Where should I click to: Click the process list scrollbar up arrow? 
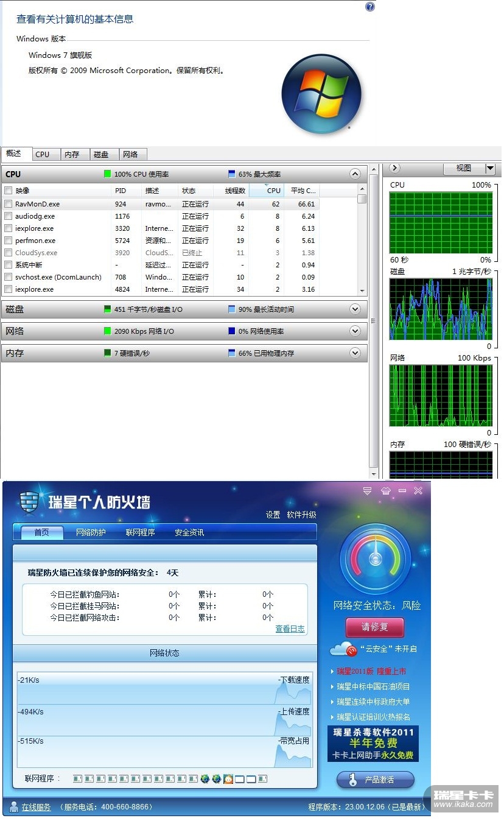(362, 189)
